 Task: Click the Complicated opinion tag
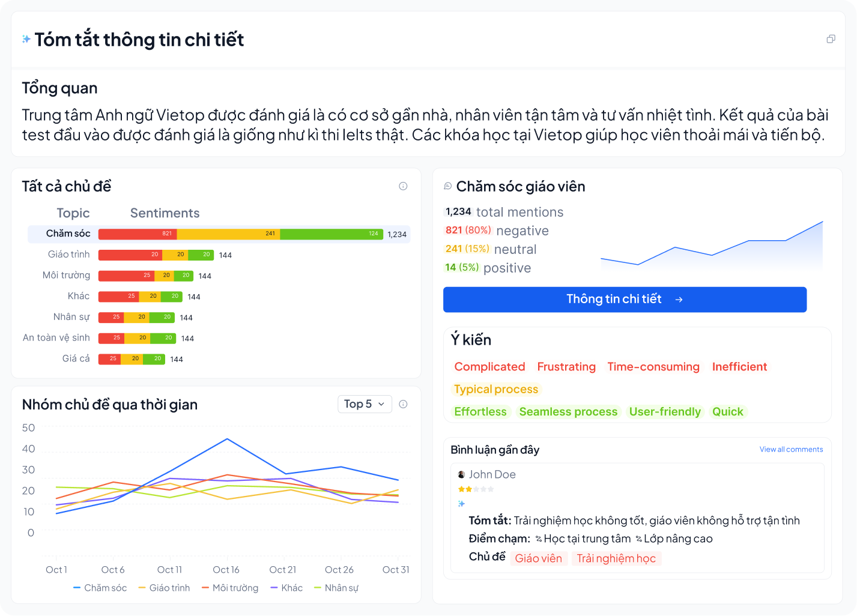489,367
